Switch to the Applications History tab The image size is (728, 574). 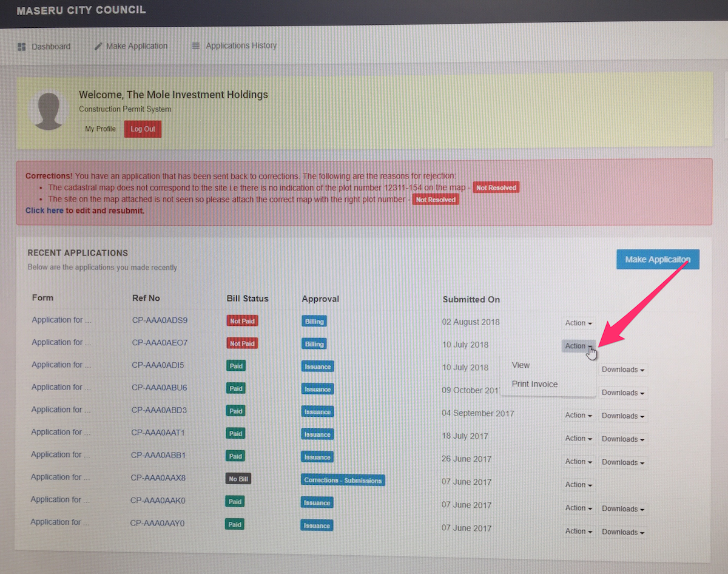pos(240,45)
